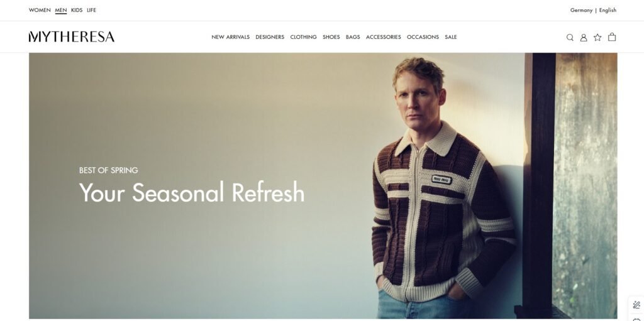Open the Your Seasonal Refresh banner

click(323, 185)
